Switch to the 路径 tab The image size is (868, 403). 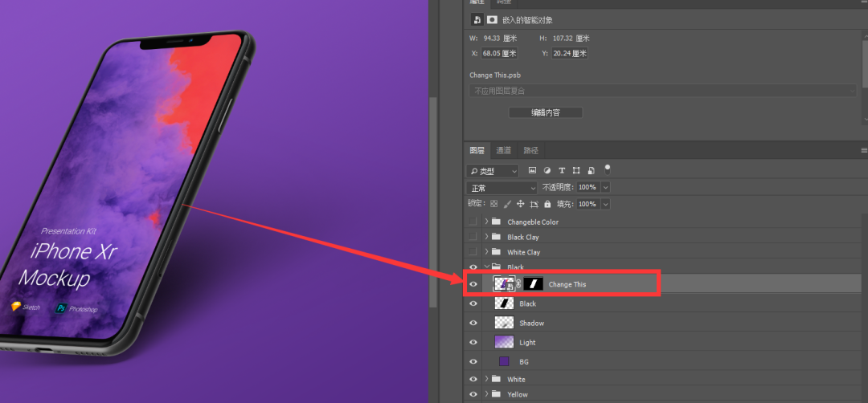coord(530,150)
